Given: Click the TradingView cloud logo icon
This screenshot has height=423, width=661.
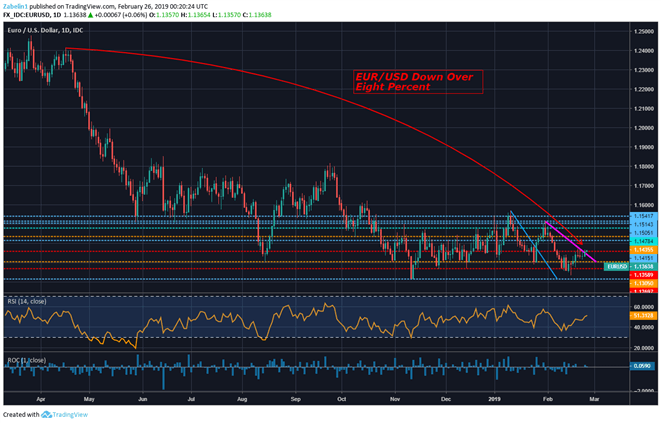Looking at the screenshot, I should pos(46,415).
